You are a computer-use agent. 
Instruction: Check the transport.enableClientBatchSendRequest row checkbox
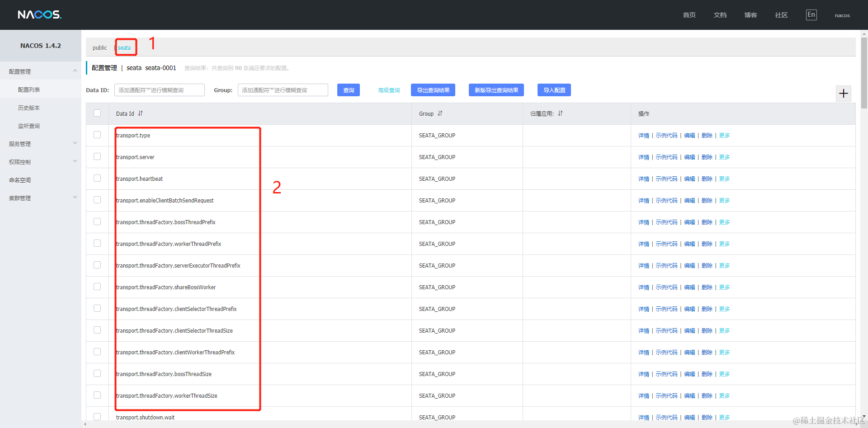[x=97, y=200]
